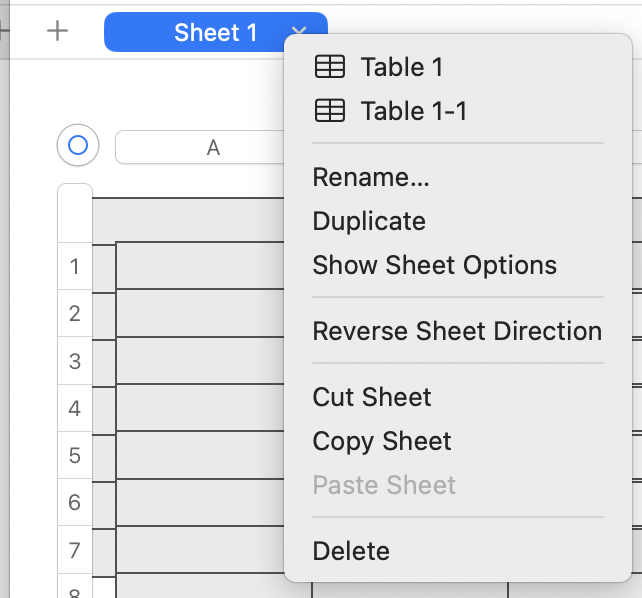Viewport: 642px width, 598px height.
Task: Click the add new sheet plus icon
Action: coord(58,31)
